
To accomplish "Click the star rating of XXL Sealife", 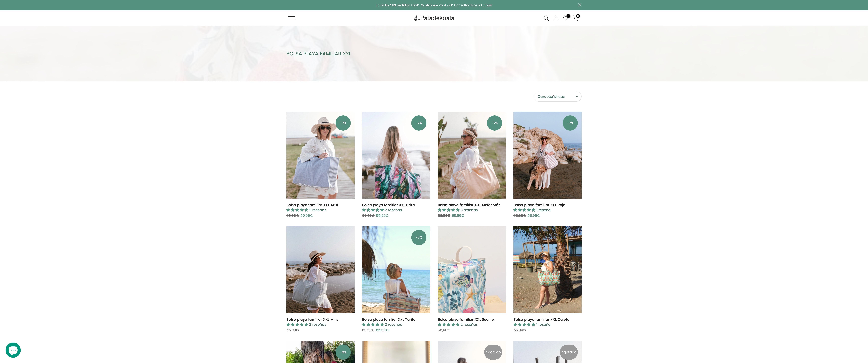I will point(449,325).
